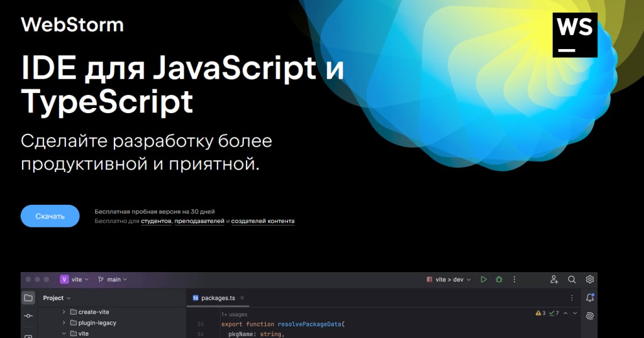Open the Commit tool window icon
Image resolution: width=644 pixels, height=338 pixels.
click(28, 316)
